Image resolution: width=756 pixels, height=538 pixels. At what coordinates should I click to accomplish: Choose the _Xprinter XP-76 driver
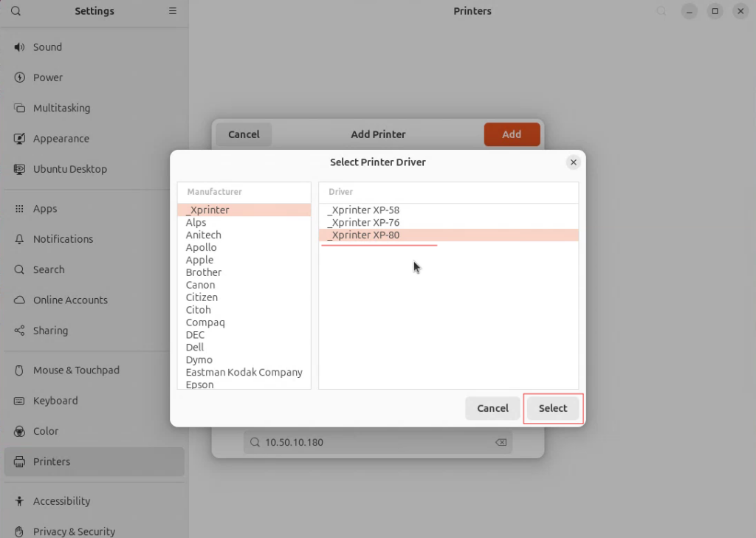tap(363, 223)
